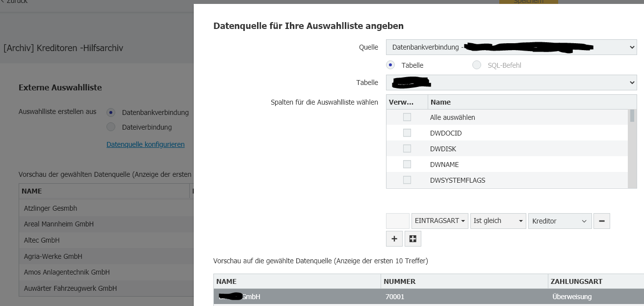
Task: Expand the Tabelle dropdown list
Action: 511,83
